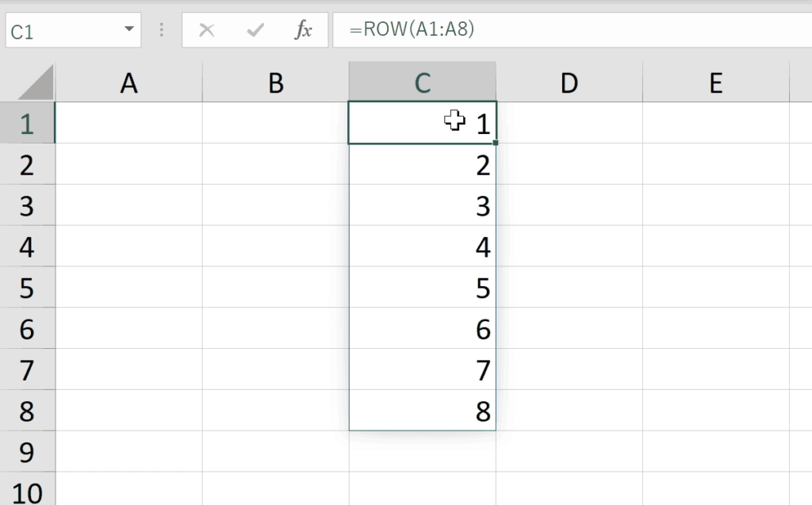Click empty cell A3
Image resolution: width=812 pixels, height=505 pixels.
128,206
